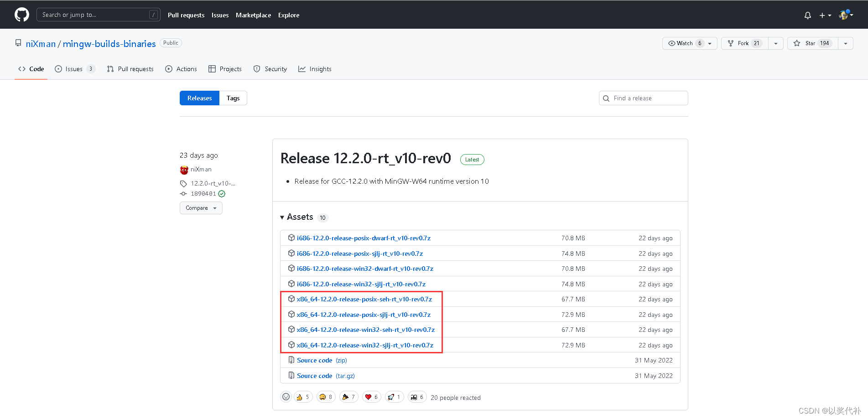Click file icon beside Source code (tar.gz)
This screenshot has height=419, width=868.
pyautogui.click(x=291, y=375)
